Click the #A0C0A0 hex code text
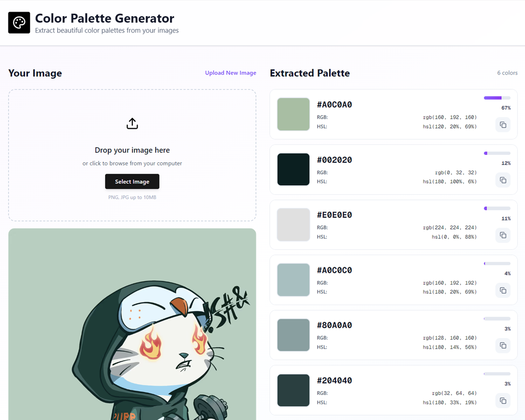Image resolution: width=525 pixels, height=420 pixels. [334, 104]
